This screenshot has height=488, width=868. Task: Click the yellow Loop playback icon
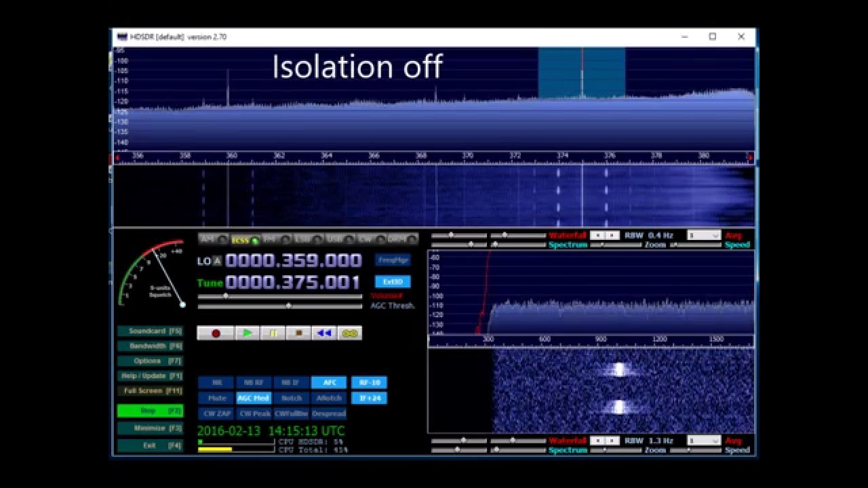pos(350,333)
